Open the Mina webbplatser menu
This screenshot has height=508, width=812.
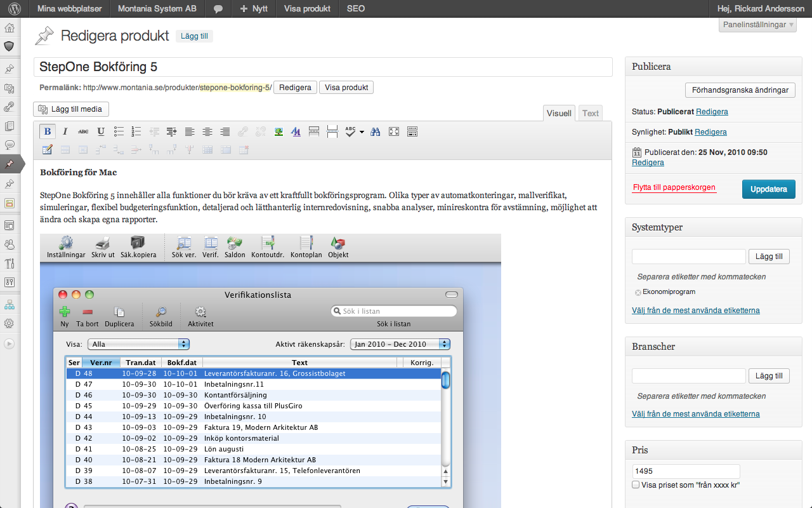tap(69, 9)
